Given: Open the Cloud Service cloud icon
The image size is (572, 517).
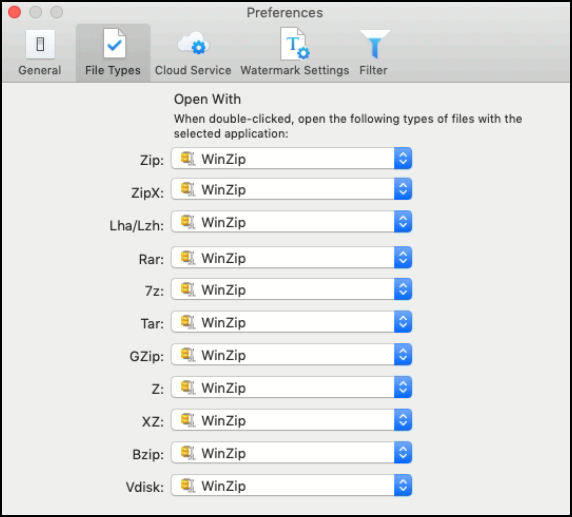Looking at the screenshot, I should point(193,43).
